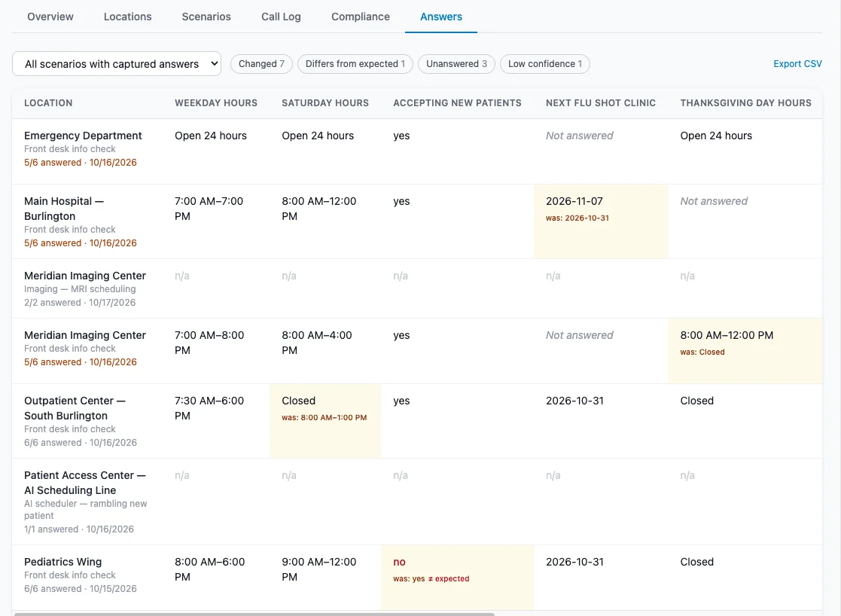841x616 pixels.
Task: Click the 'was: 2026-10-31' change note
Action: (577, 218)
